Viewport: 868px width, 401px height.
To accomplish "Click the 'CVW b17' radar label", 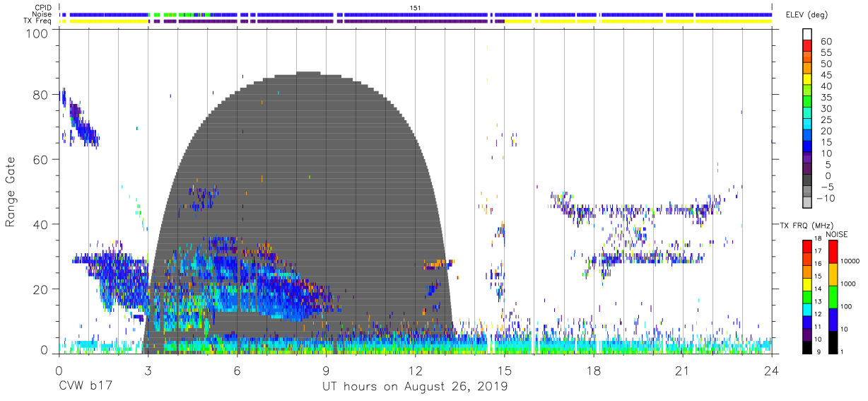I will click(x=84, y=387).
